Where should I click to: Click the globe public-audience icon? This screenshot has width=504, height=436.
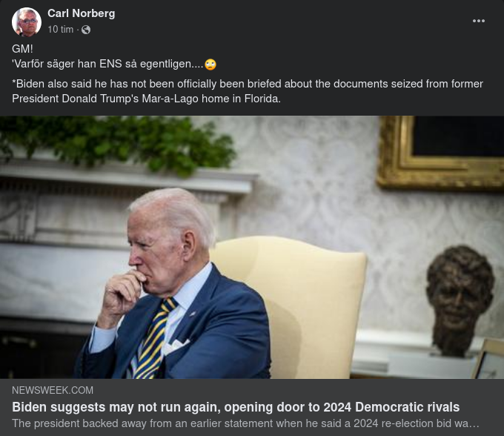pos(86,30)
